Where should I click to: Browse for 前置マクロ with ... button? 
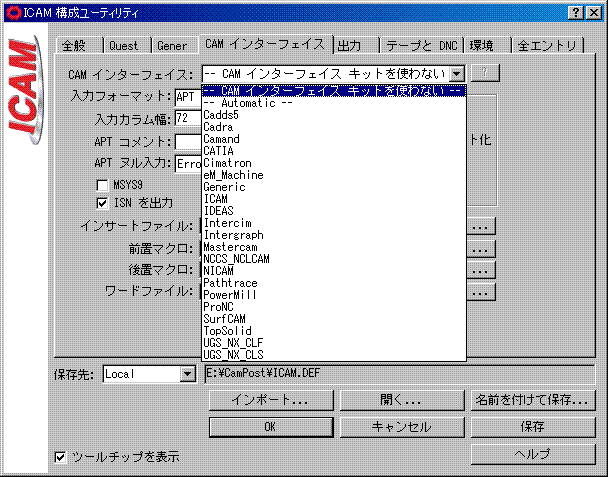[480, 249]
